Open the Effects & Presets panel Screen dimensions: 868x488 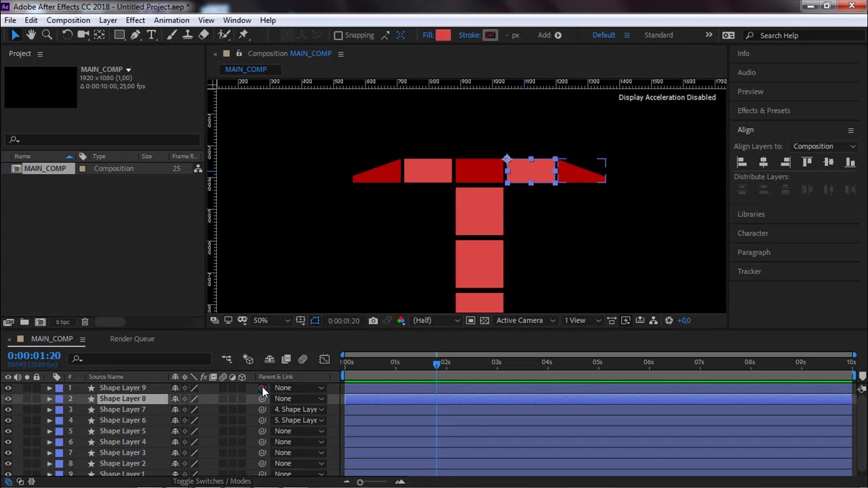point(764,110)
